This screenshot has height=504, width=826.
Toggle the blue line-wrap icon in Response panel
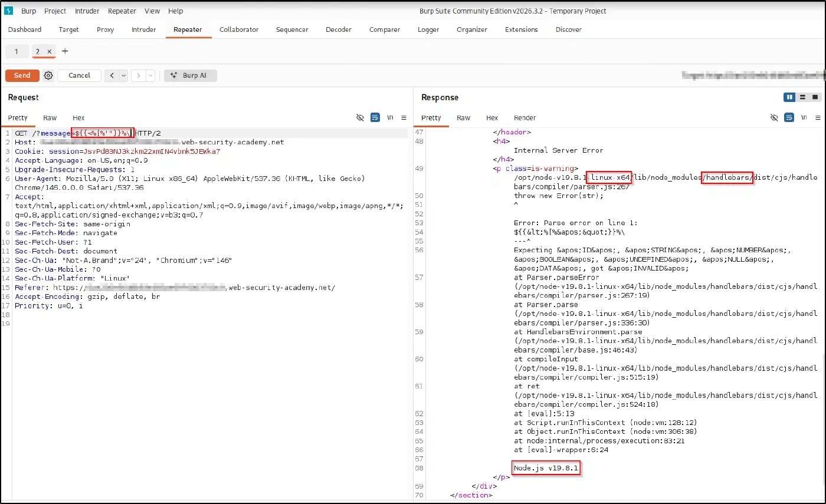click(x=789, y=118)
